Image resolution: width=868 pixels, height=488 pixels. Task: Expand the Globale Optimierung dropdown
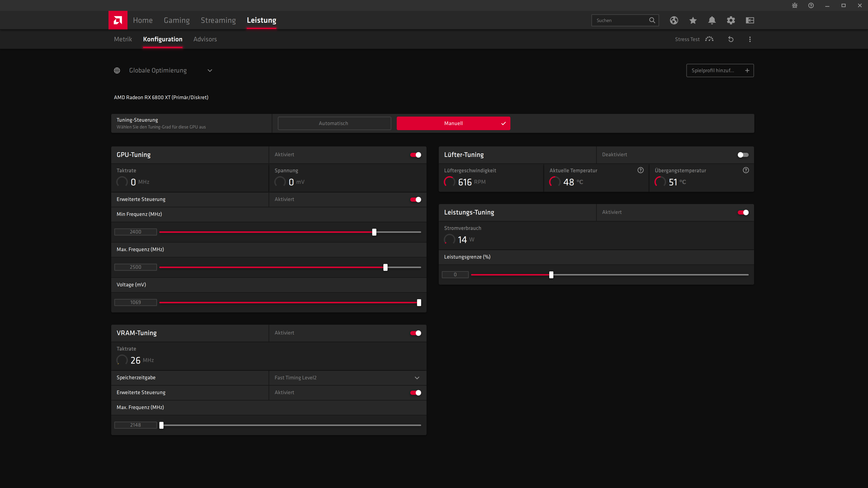[x=210, y=70]
